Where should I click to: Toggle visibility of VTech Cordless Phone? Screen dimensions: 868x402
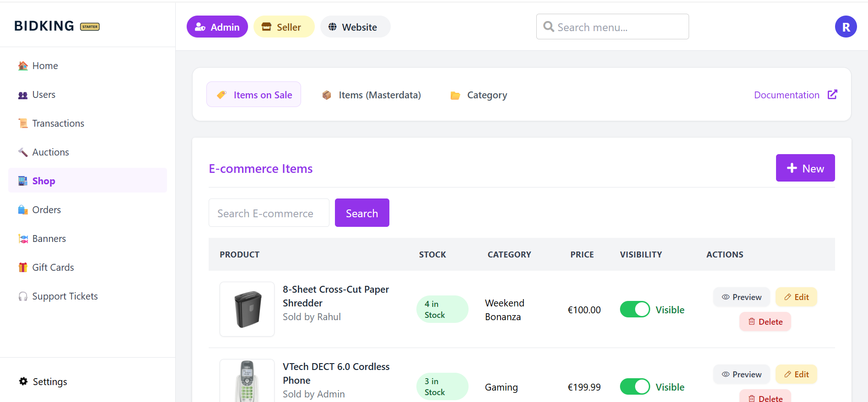click(635, 387)
